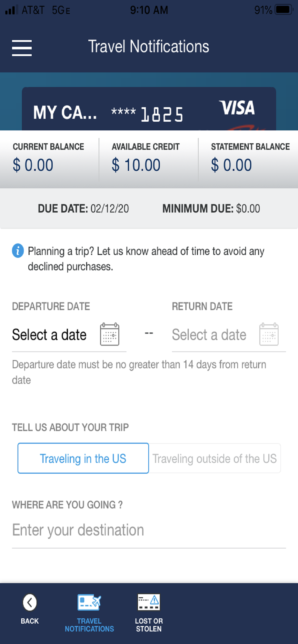Check the battery status icon

pos(284,10)
